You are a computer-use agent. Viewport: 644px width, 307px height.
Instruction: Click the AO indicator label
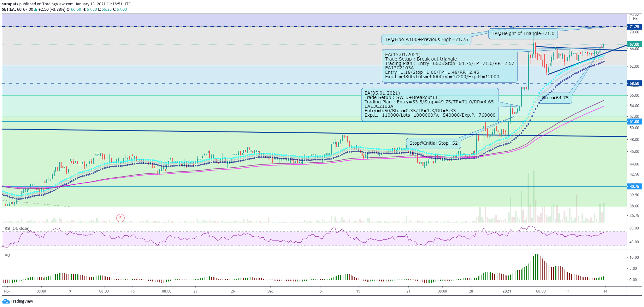point(7,255)
